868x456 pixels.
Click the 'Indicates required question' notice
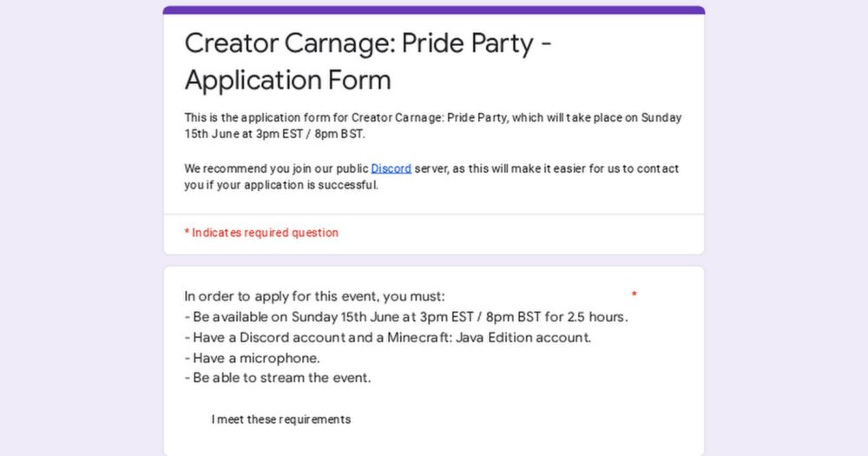coord(265,233)
